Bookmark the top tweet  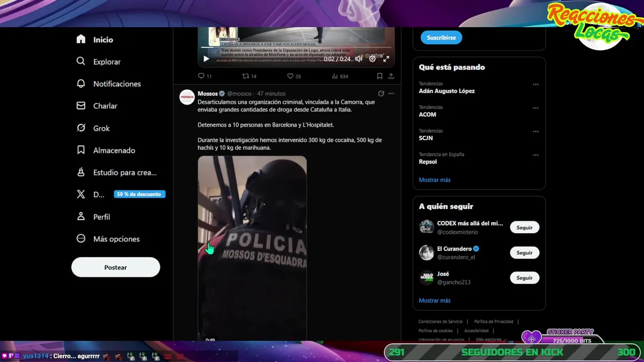[x=380, y=76]
